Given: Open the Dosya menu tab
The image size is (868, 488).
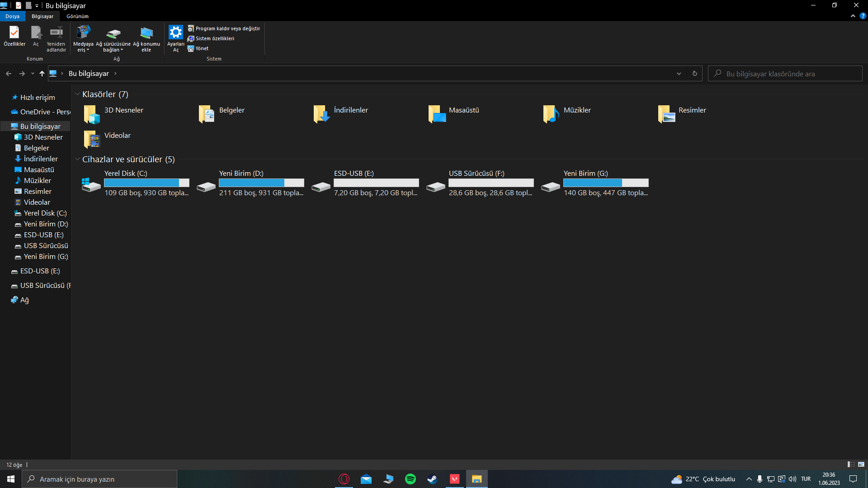Looking at the screenshot, I should point(12,16).
